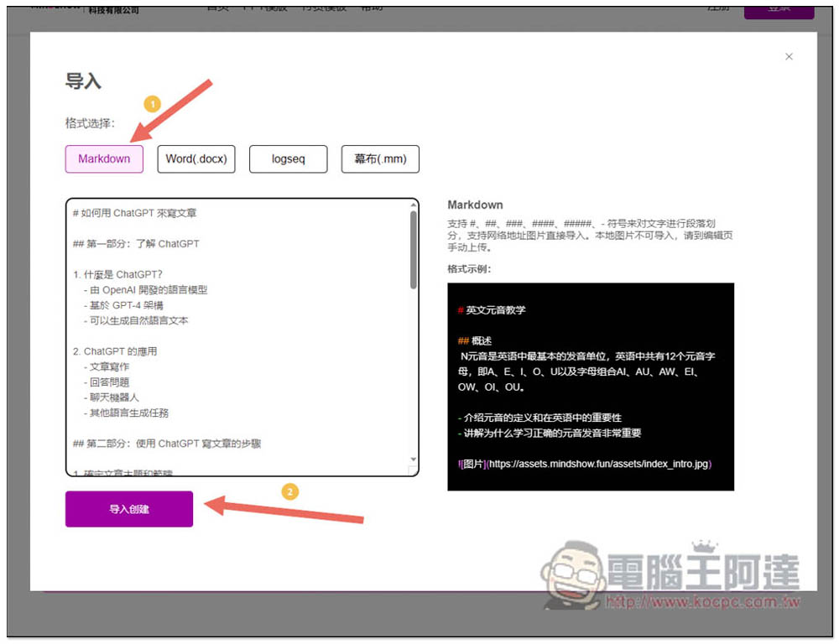The width and height of the screenshot is (839, 644).
Task: Choose the Word(.docx) format
Action: pos(196,158)
